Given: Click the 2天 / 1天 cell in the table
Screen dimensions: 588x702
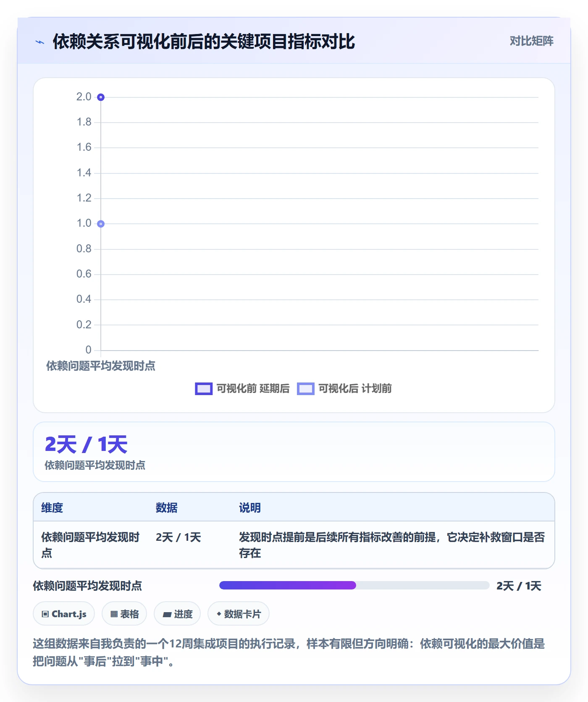Looking at the screenshot, I should (x=178, y=537).
